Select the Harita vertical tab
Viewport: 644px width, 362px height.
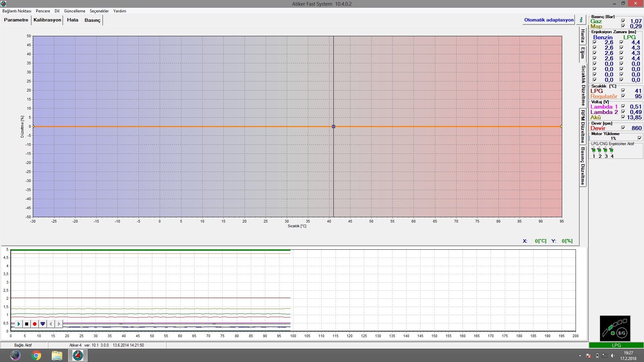(x=583, y=36)
